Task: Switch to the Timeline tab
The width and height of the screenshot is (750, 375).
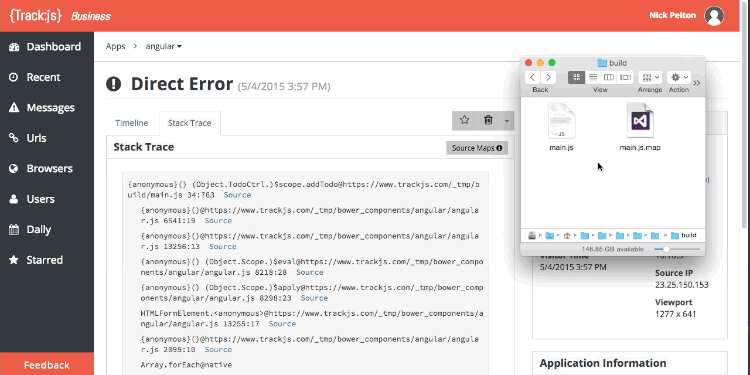Action: [132, 123]
